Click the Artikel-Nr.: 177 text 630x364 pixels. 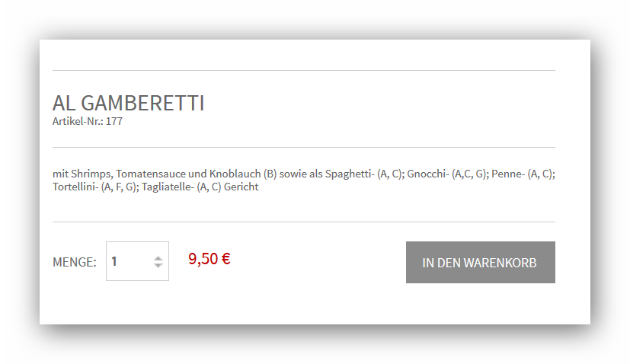(x=87, y=121)
